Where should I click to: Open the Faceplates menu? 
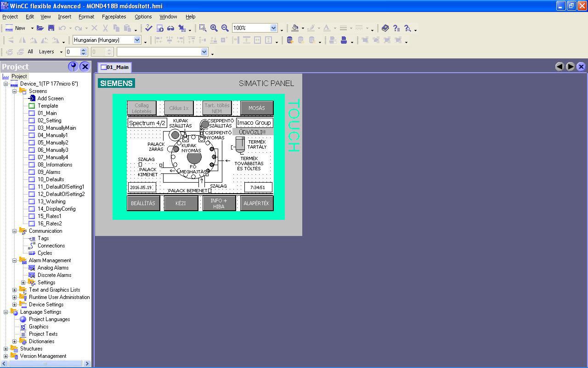[114, 17]
